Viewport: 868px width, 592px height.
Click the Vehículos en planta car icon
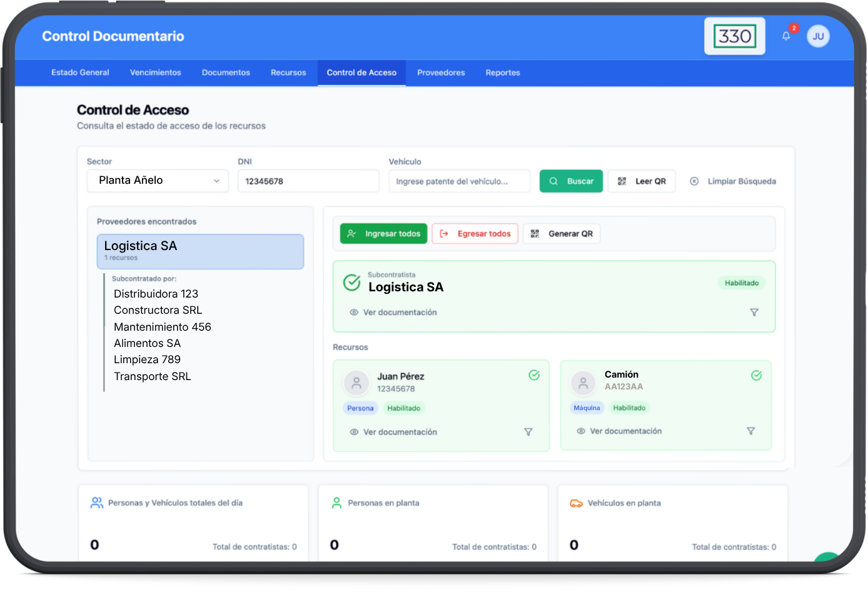coord(576,503)
